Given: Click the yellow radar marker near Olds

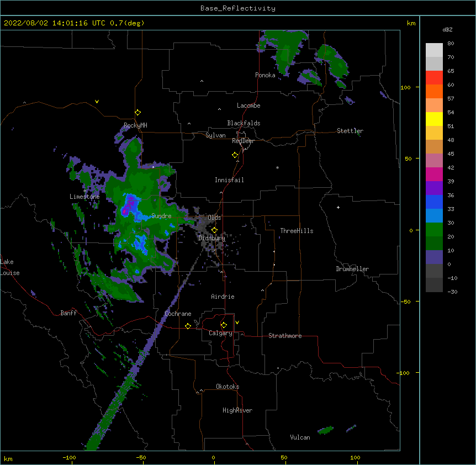Looking at the screenshot, I should click(214, 230).
